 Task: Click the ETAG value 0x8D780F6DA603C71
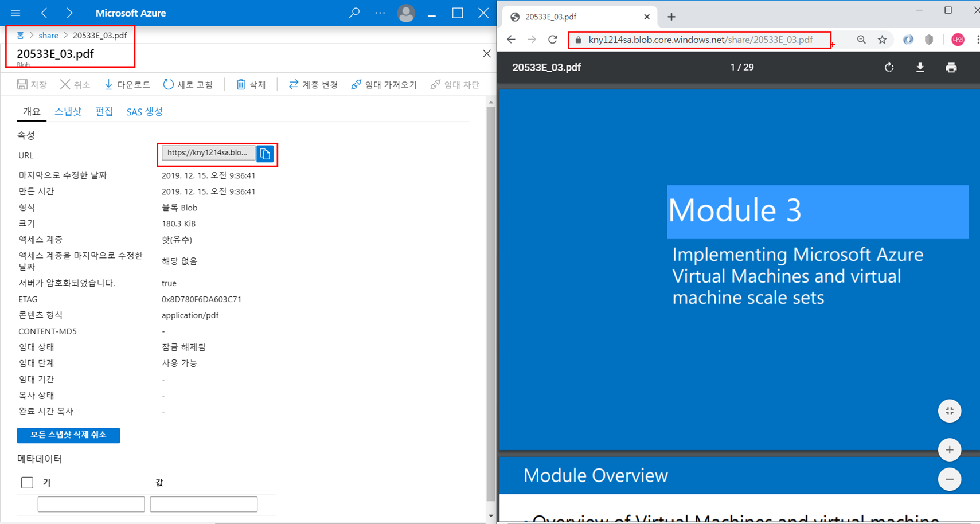(x=201, y=299)
